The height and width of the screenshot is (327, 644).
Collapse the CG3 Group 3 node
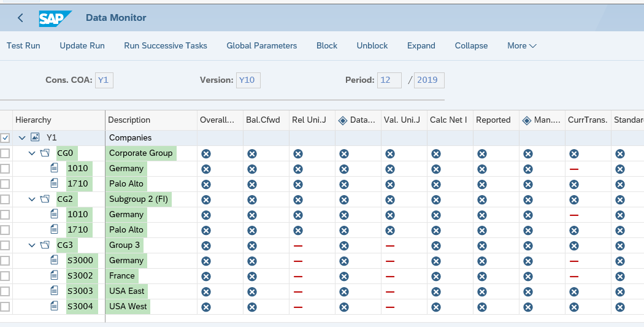(32, 245)
